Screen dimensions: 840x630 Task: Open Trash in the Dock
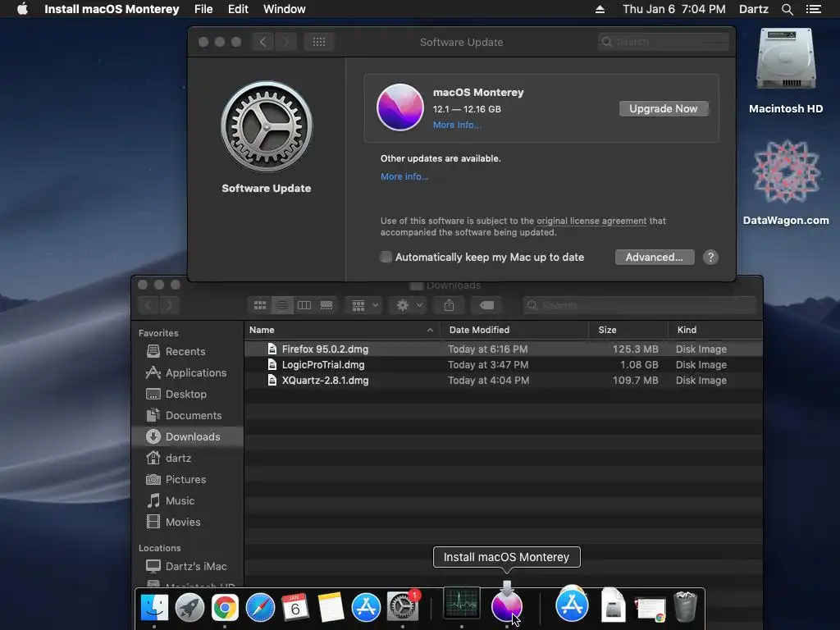[685, 606]
